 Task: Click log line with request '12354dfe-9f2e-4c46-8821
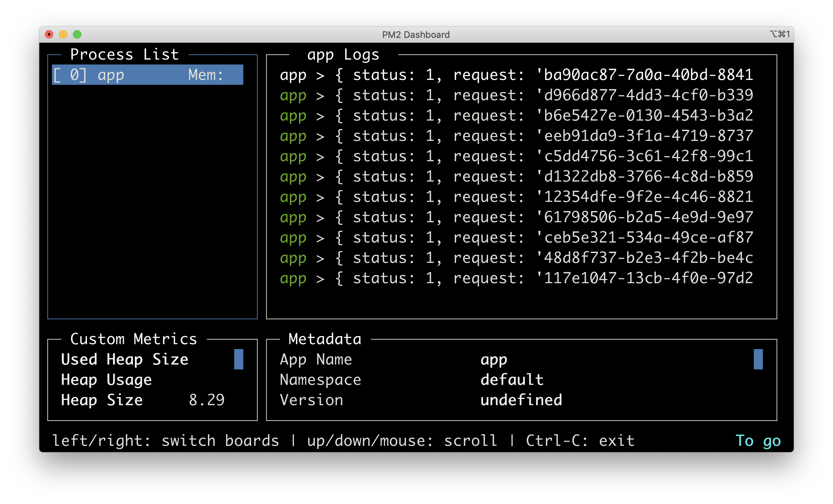[x=516, y=197]
